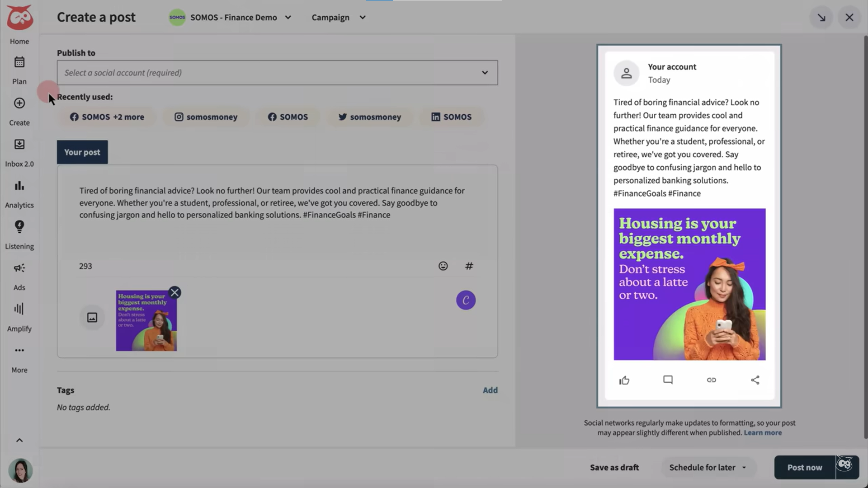
Task: Select the Facebook SOMOS +2 more chip
Action: tap(107, 117)
